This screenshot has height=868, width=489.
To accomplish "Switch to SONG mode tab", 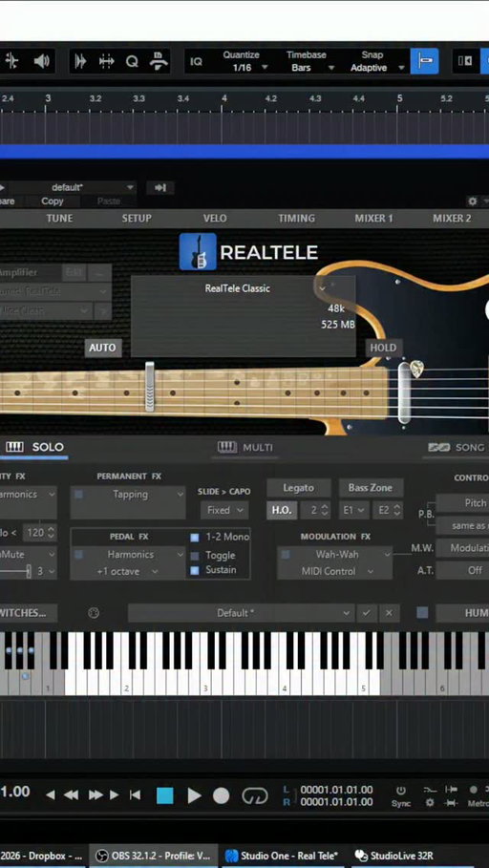I will [457, 447].
